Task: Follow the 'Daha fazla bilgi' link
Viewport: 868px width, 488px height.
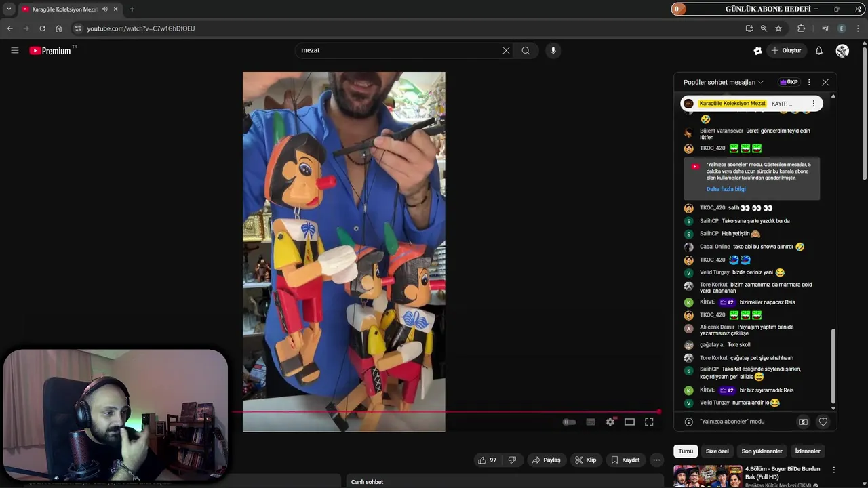Action: pos(726,189)
